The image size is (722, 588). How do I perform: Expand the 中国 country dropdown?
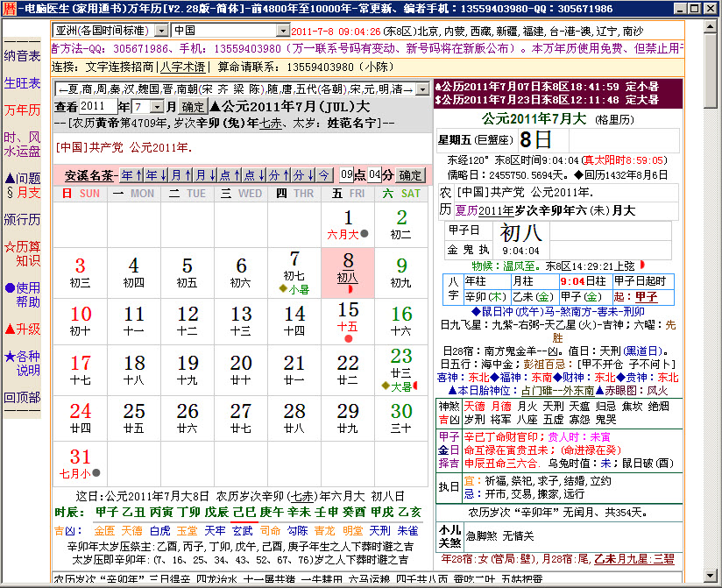(x=282, y=31)
